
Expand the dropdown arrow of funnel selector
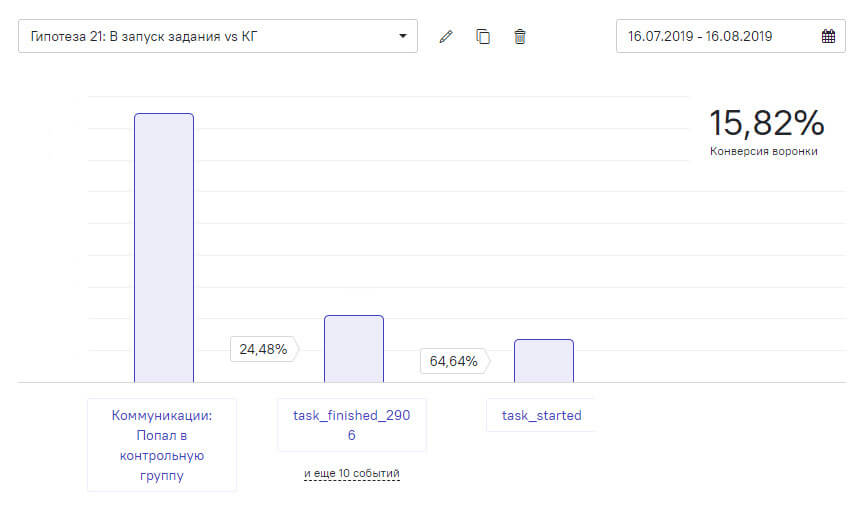point(402,37)
